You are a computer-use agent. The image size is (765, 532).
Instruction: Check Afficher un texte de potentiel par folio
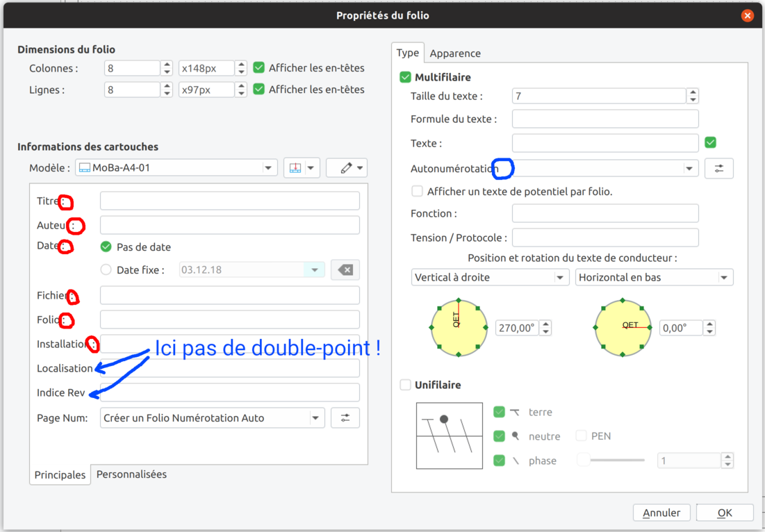(418, 191)
